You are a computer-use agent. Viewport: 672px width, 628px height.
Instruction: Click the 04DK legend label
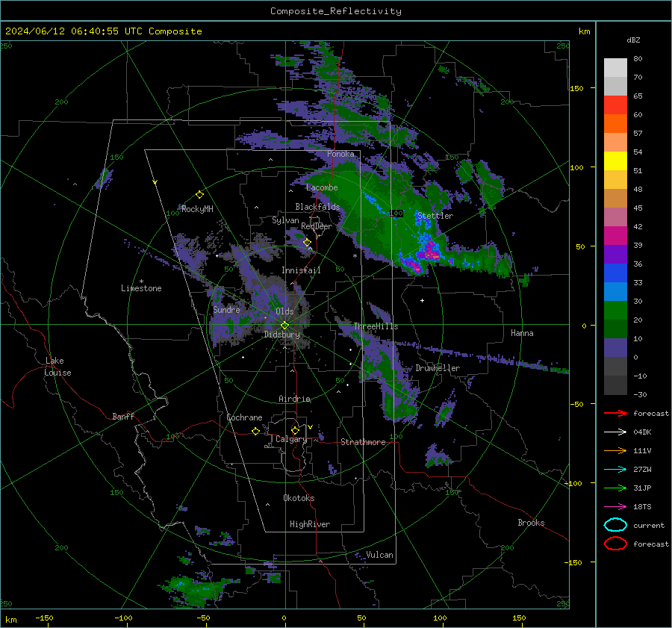pos(642,432)
